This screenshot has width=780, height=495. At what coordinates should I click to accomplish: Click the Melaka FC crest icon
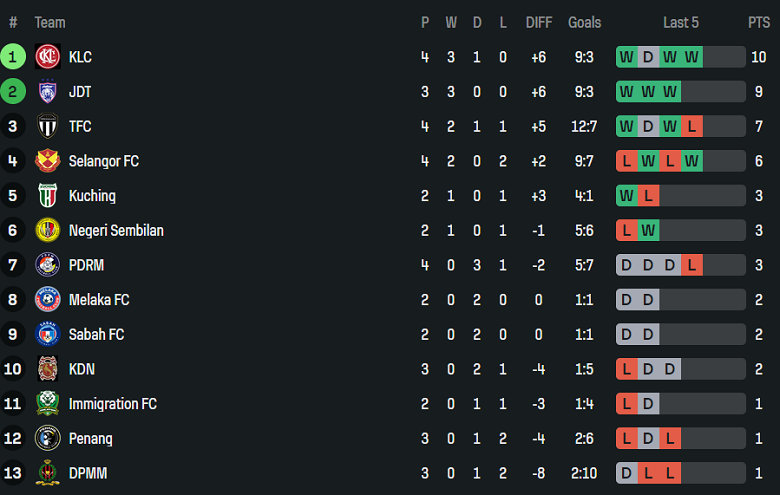[48, 300]
